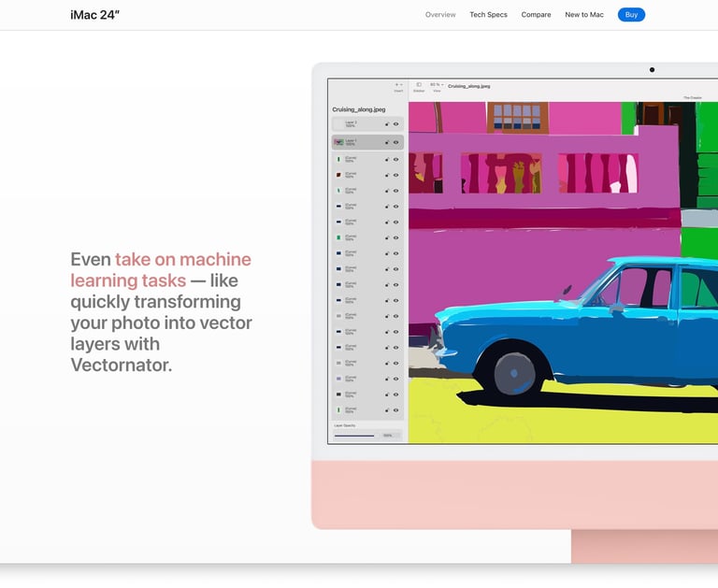The width and height of the screenshot is (718, 588).
Task: Select the Curve row with lavender thumbnail
Action: (x=367, y=379)
